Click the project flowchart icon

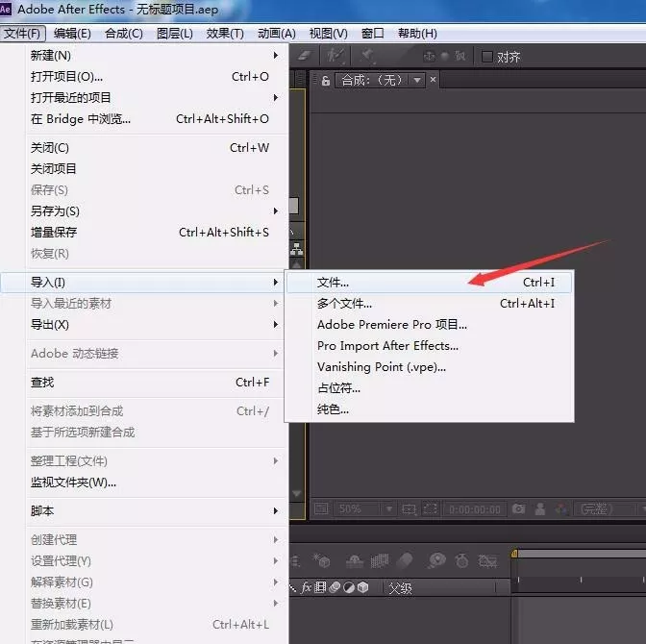click(x=297, y=248)
